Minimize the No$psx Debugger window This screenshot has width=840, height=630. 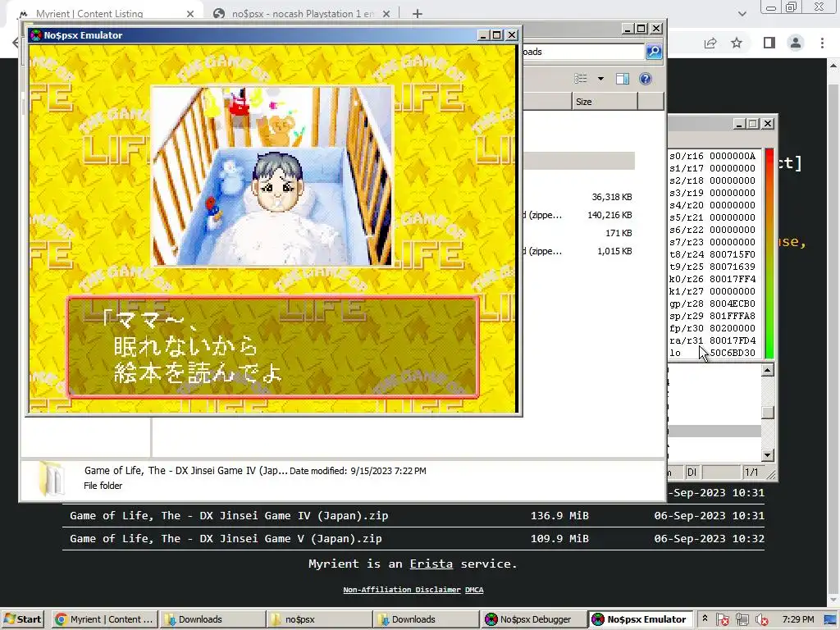pyautogui.click(x=739, y=124)
